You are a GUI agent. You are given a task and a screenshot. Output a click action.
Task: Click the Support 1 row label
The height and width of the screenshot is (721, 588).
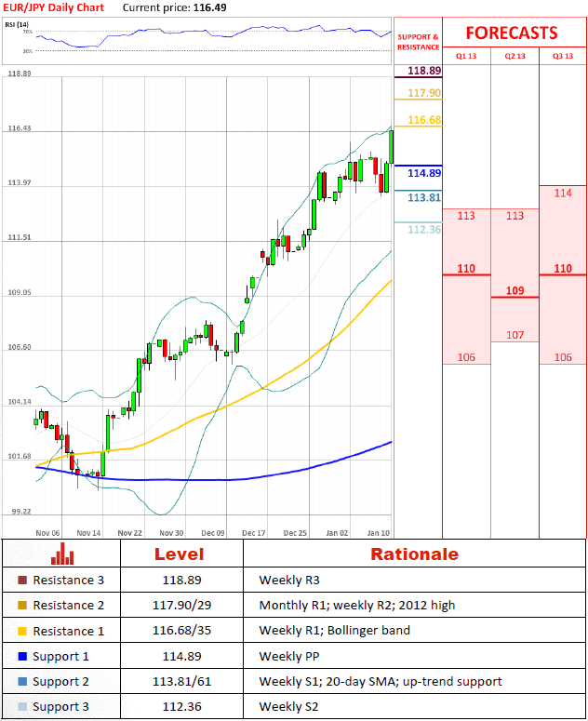pos(60,657)
